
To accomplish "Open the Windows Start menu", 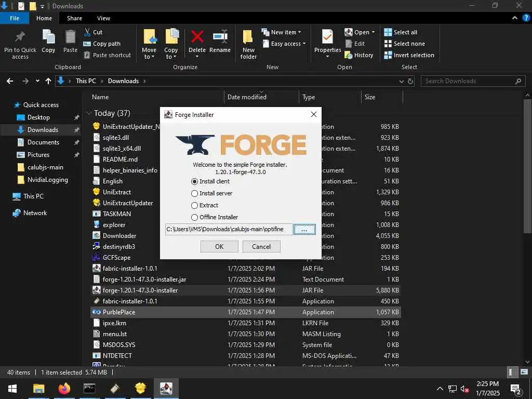I will 12,389.
